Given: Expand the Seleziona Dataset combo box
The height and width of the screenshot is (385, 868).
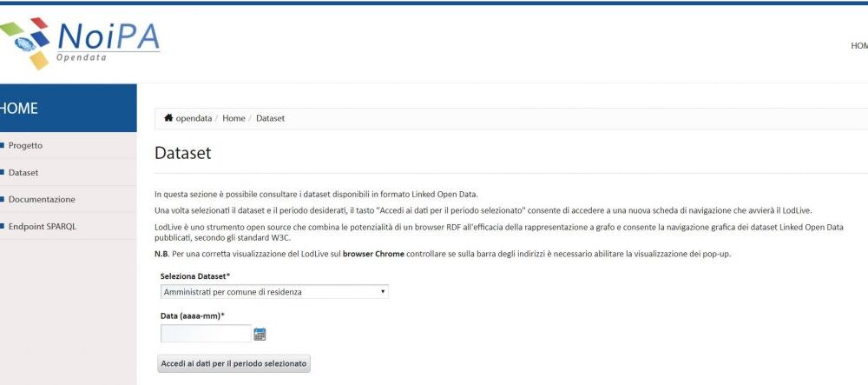Looking at the screenshot, I should point(274,292).
